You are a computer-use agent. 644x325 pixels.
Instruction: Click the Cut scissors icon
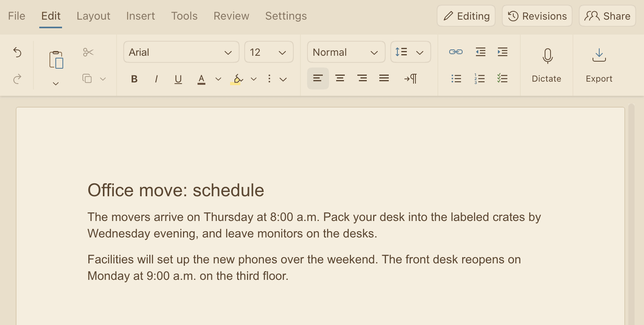point(88,52)
